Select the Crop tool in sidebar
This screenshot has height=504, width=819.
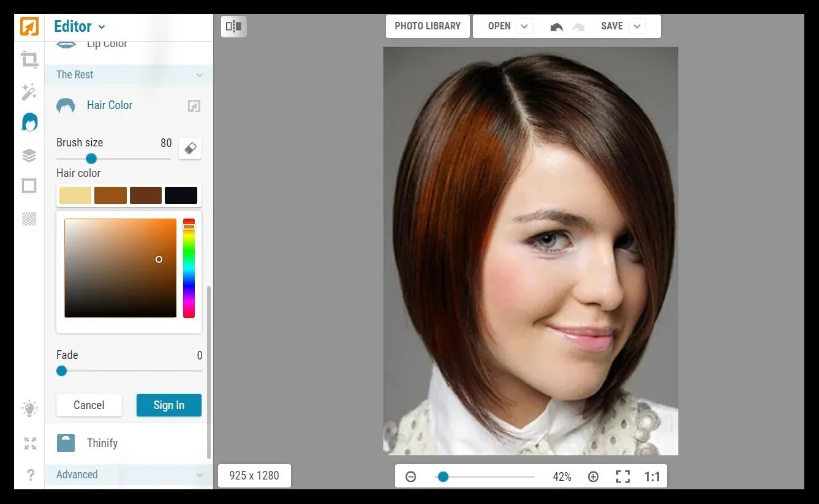click(x=29, y=59)
